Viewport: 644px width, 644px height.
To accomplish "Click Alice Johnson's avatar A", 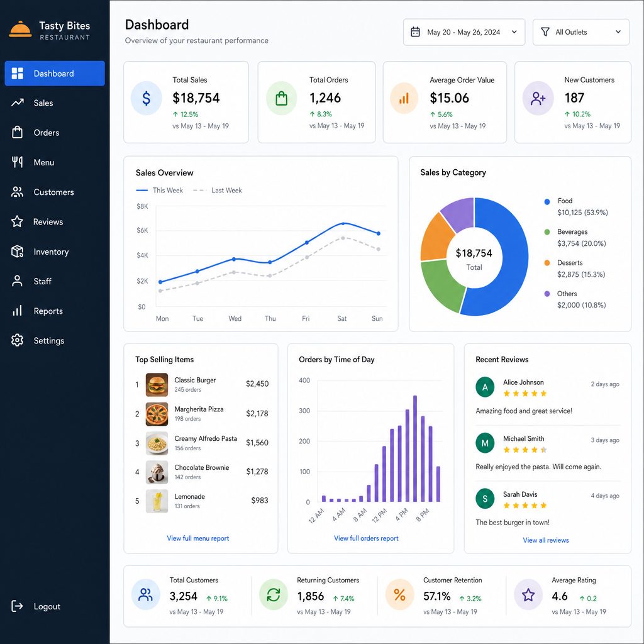I will (485, 387).
